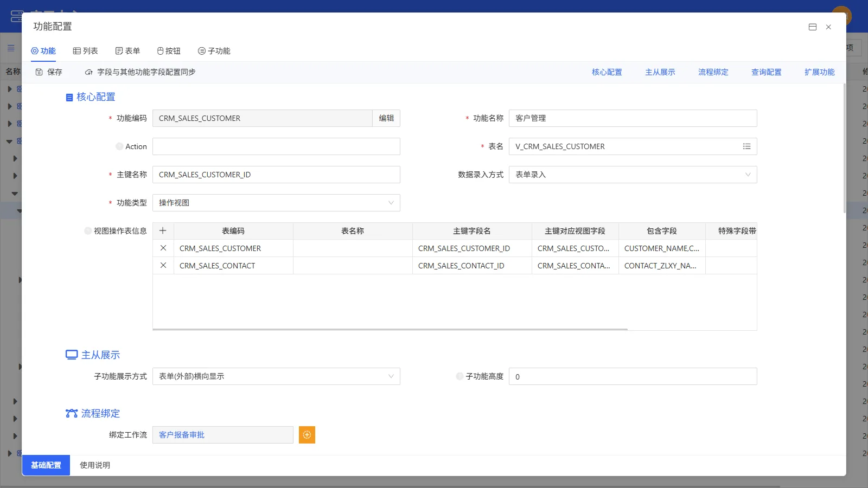
Task: Click the 包含字段 column header
Action: coord(662,231)
